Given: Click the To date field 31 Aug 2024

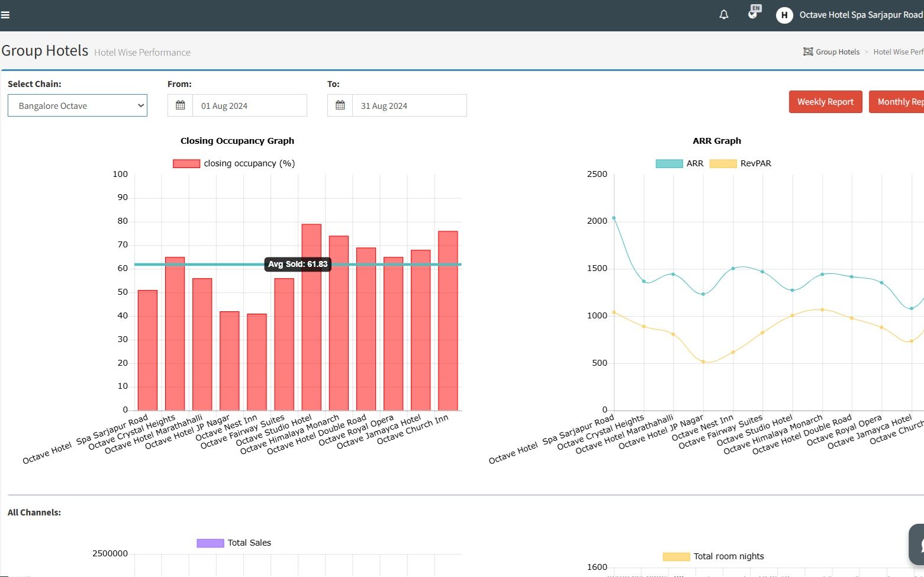Looking at the screenshot, I should (x=409, y=105).
